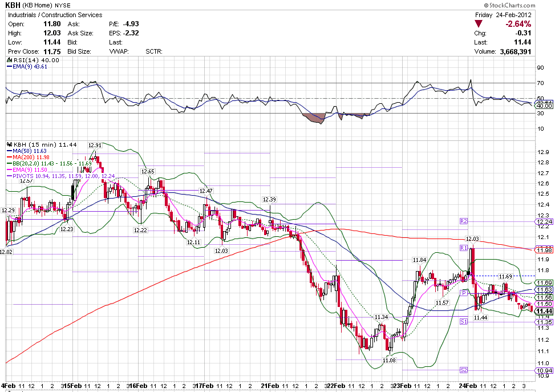Click the Prev Close value 11.75

coord(52,51)
